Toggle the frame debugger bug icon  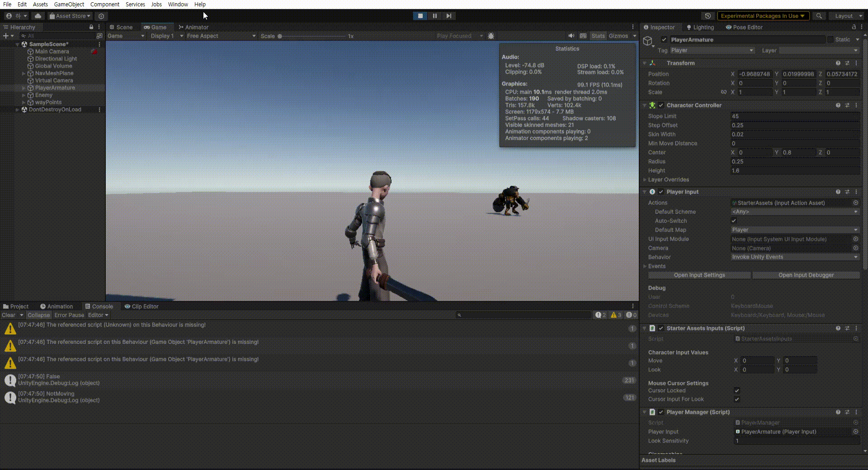coord(491,36)
